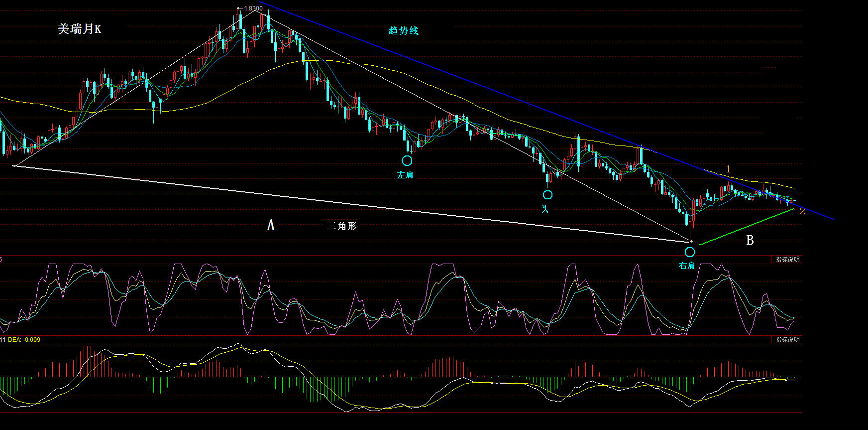Click the 三角形 label
The image size is (868, 430).
coord(342,226)
